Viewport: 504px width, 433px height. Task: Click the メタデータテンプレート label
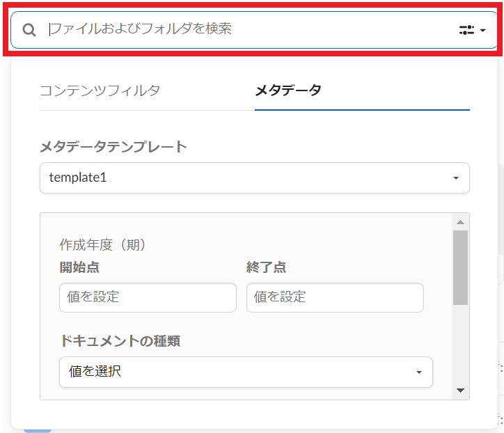click(113, 147)
